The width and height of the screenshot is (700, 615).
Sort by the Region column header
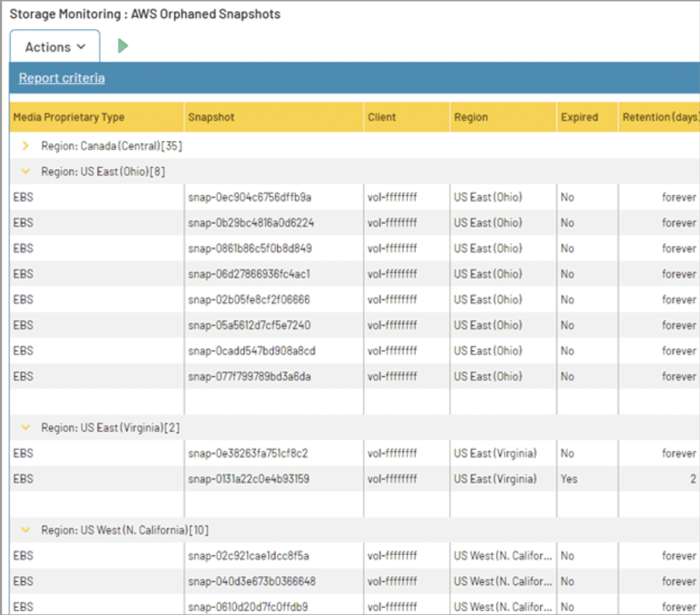click(471, 117)
